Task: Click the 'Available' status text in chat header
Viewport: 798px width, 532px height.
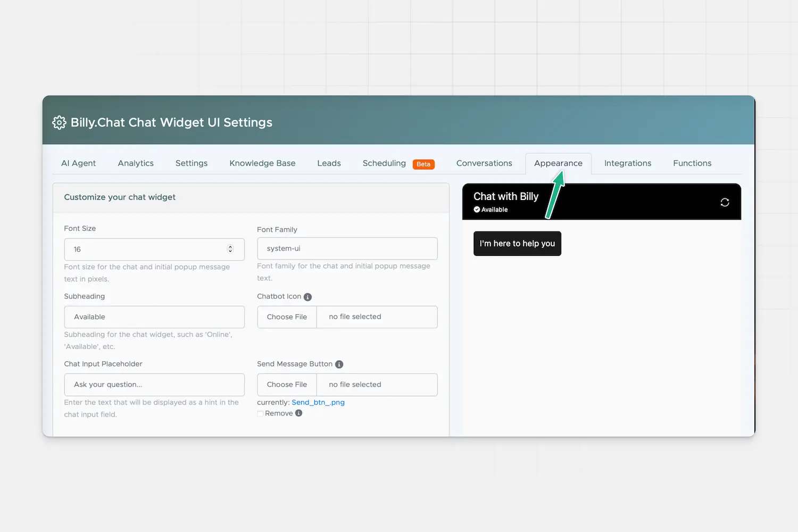Action: (x=494, y=210)
